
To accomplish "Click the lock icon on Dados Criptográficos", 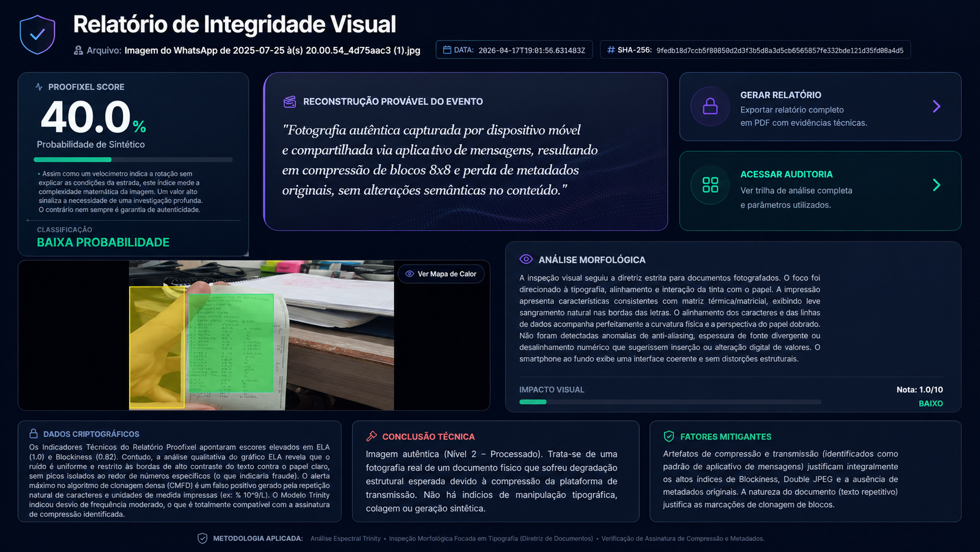I will 33,434.
